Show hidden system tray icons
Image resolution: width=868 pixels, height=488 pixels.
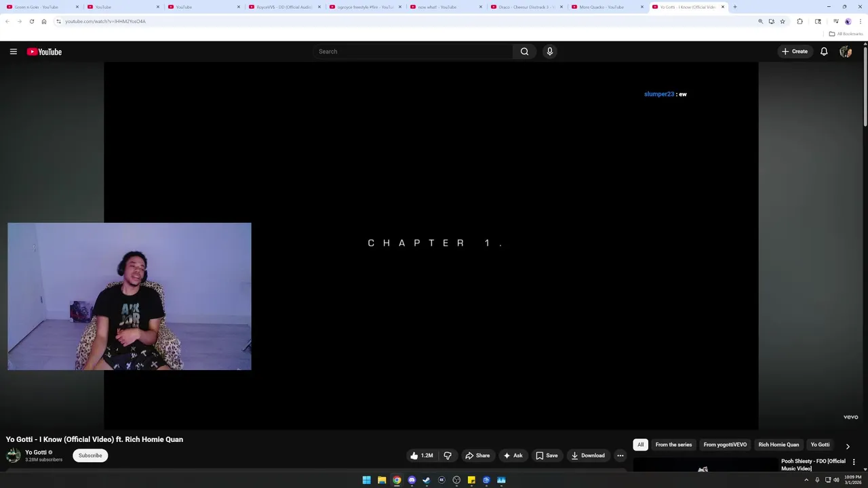coord(806,480)
